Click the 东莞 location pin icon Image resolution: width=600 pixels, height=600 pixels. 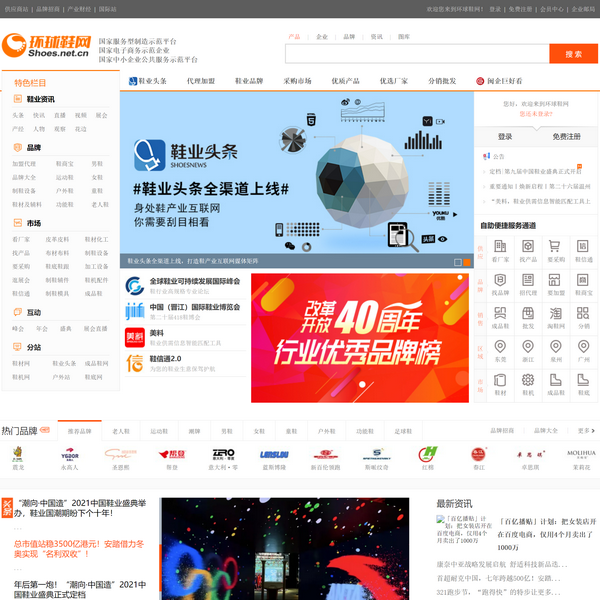500,348
